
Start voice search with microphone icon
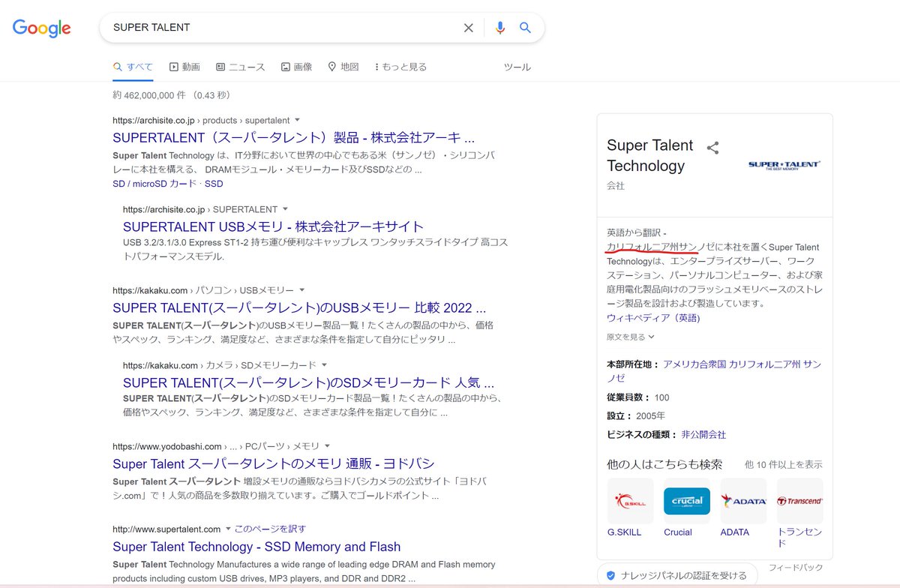500,28
